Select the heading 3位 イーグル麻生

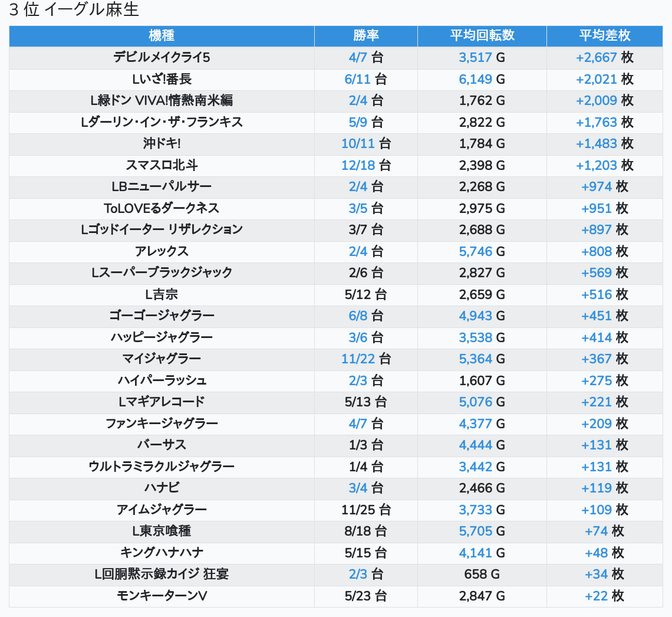(74, 9)
